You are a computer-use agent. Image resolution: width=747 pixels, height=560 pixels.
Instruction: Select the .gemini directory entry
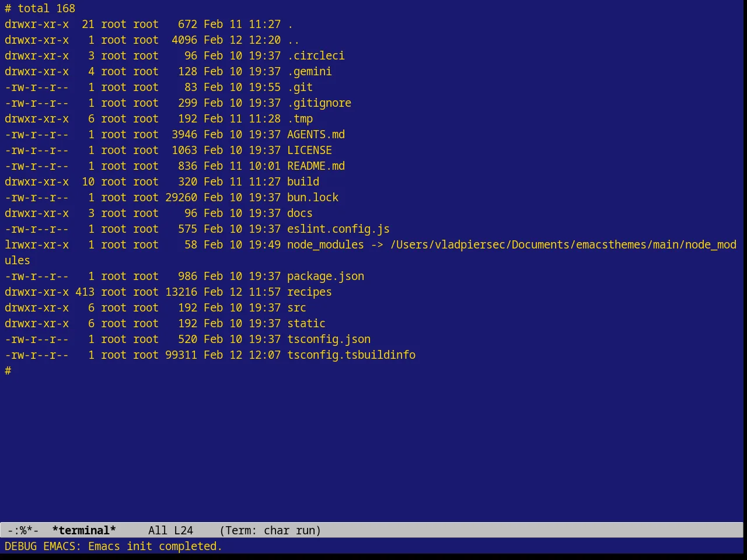[x=309, y=72]
